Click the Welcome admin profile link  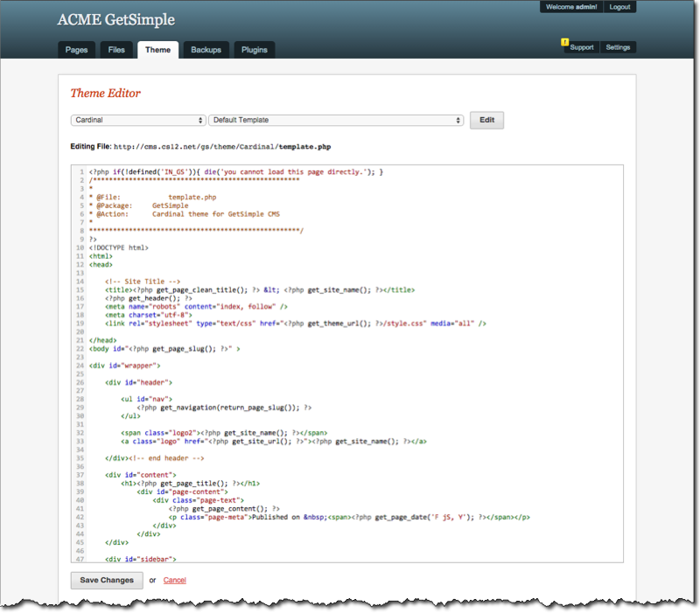coord(570,7)
